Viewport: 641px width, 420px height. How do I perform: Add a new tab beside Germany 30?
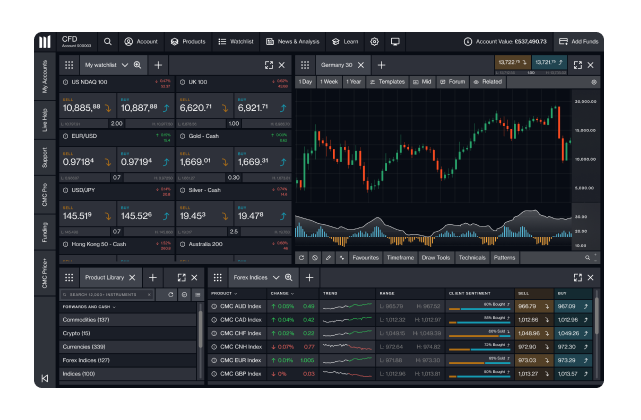coord(381,65)
